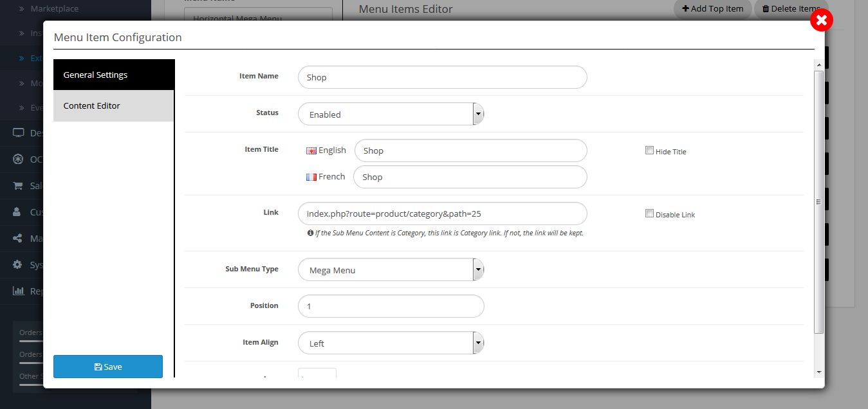Enable the Disable Link checkbox
Image resolution: width=868 pixels, height=409 pixels.
649,214
